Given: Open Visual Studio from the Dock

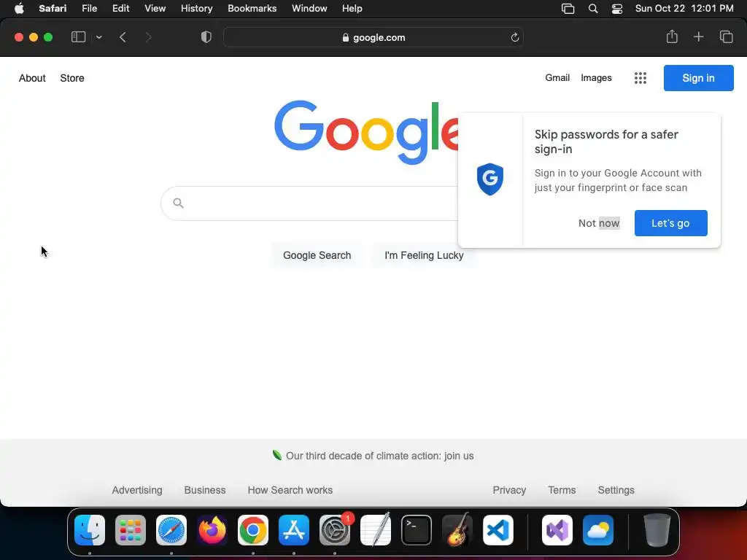Looking at the screenshot, I should [557, 530].
